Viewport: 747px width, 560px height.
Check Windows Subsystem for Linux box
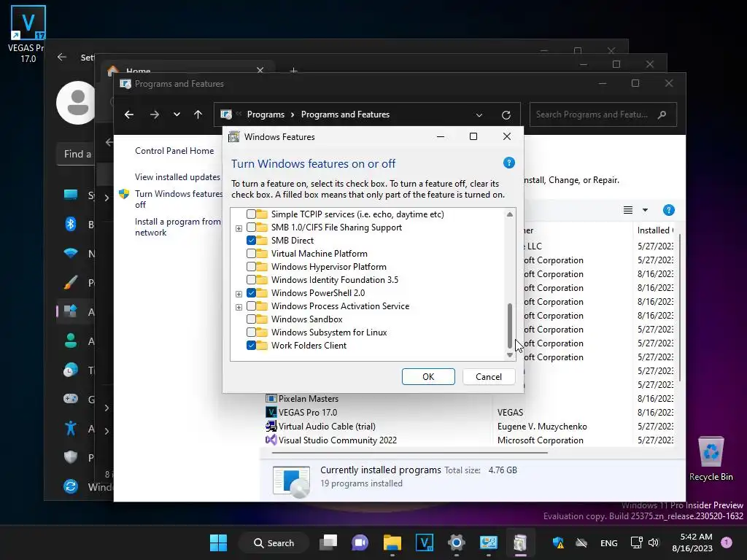[251, 332]
